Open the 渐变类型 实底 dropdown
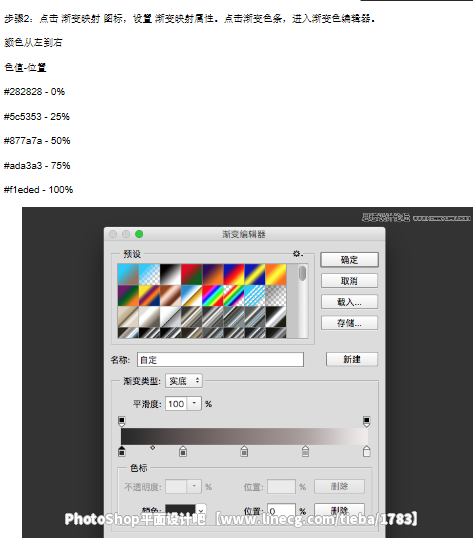 click(184, 381)
